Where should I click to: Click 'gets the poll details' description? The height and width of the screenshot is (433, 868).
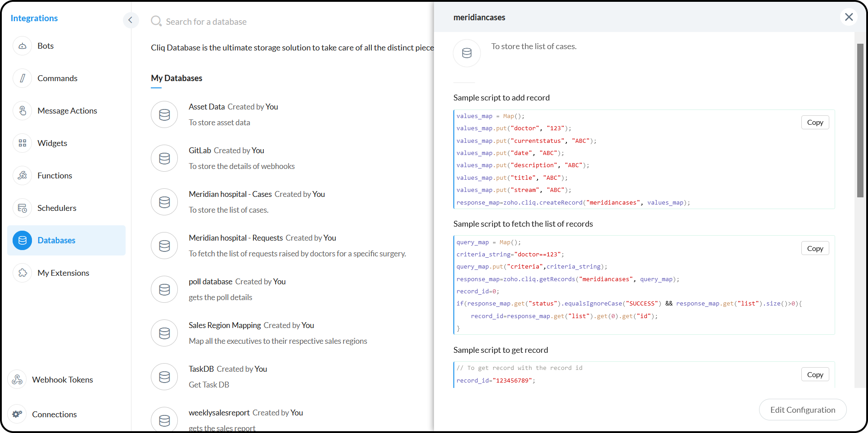[220, 297]
